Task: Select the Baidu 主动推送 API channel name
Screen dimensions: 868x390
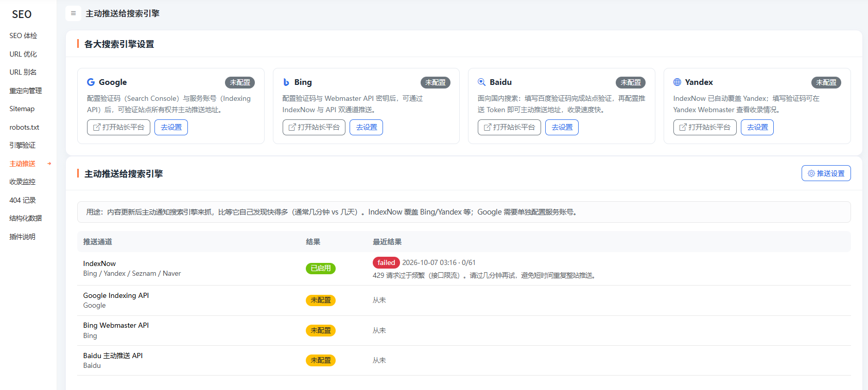Action: click(x=113, y=356)
